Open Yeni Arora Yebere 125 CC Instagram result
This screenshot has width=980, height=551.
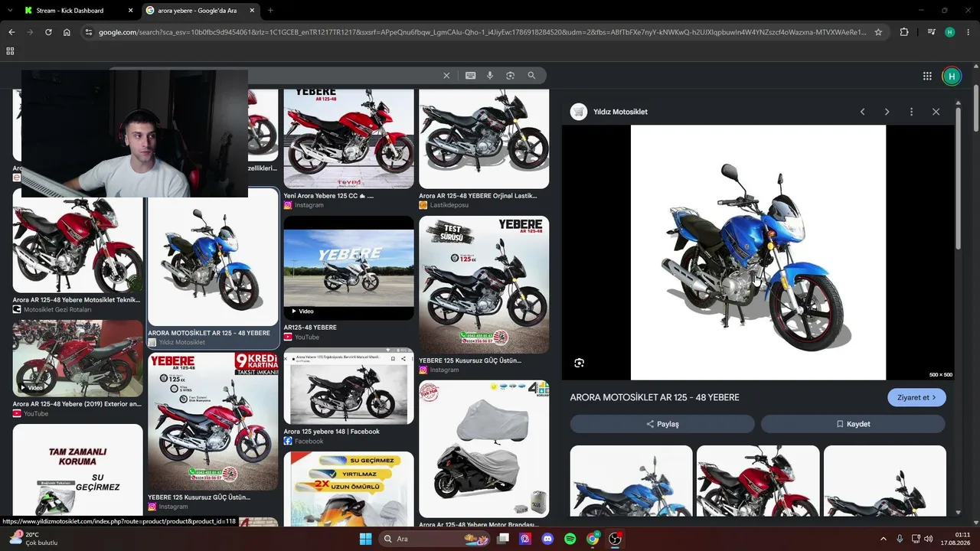[348, 149]
